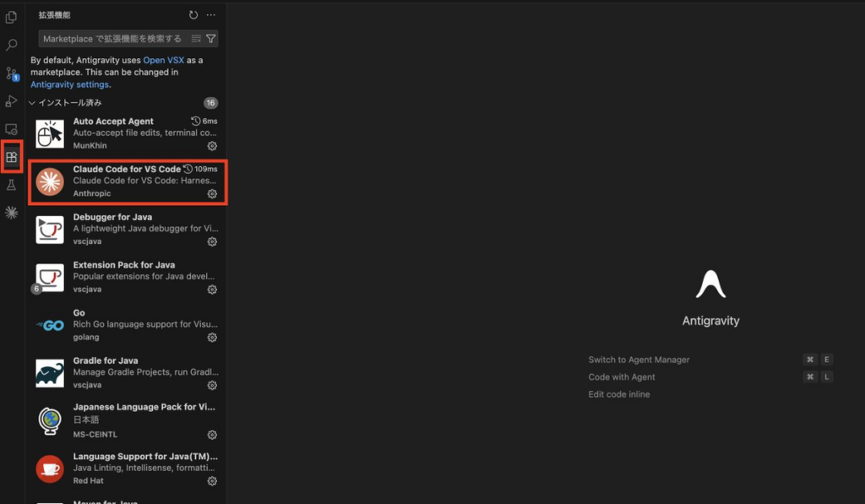
Task: Open the Testing flask icon view
Action: [x=12, y=185]
